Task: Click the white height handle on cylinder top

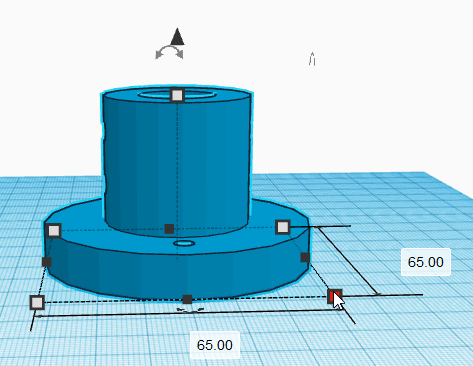Action: click(x=177, y=95)
